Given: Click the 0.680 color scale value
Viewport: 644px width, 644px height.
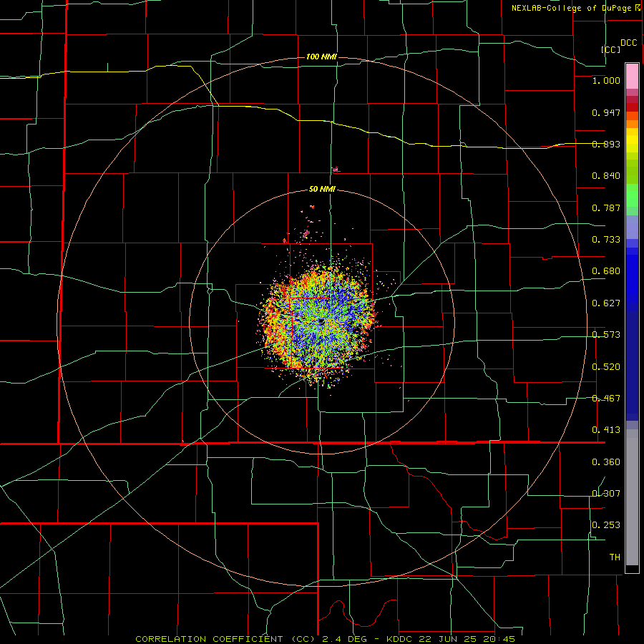Looking at the screenshot, I should (x=606, y=271).
